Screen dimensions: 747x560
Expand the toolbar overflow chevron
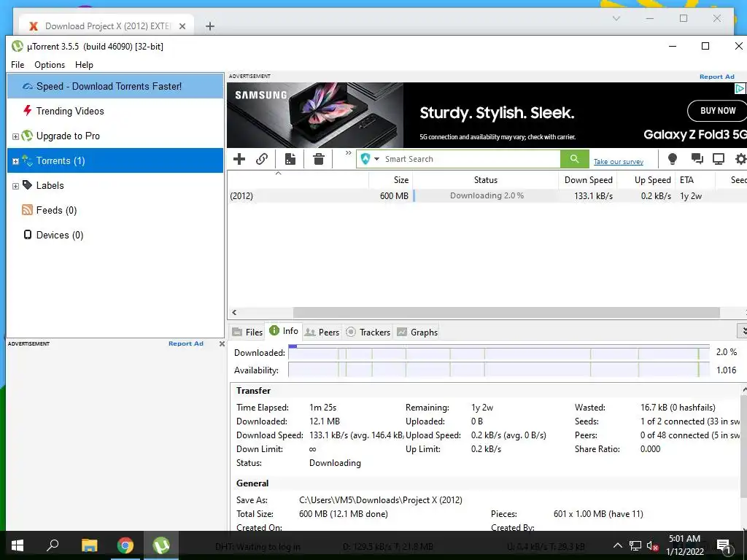pos(348,153)
